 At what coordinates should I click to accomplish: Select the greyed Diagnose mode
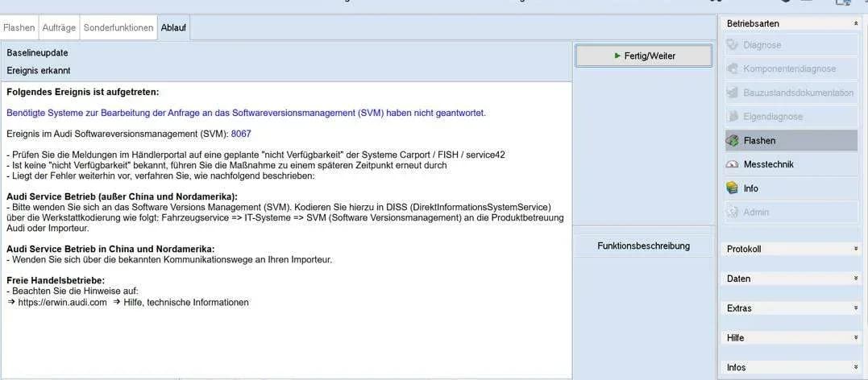click(791, 45)
